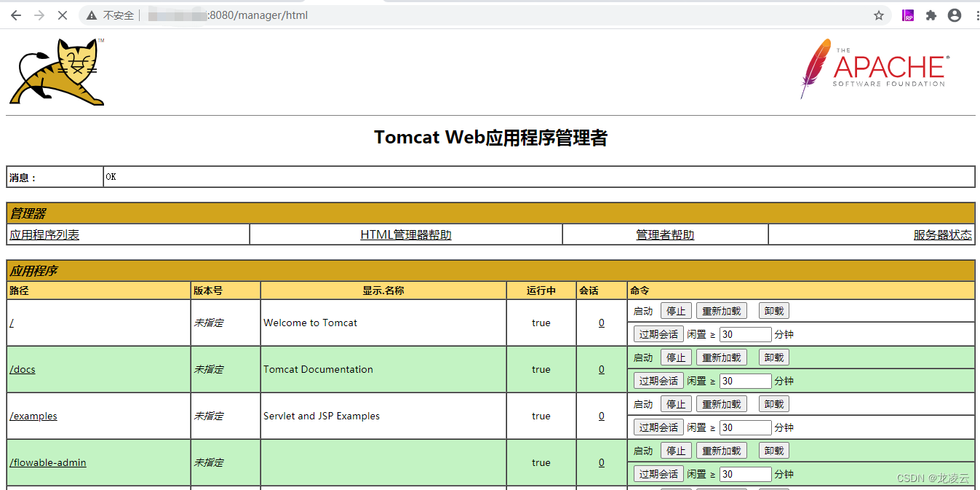Click 过期会话 for the /docs app
Image resolution: width=980 pixels, height=490 pixels.
[x=658, y=381]
